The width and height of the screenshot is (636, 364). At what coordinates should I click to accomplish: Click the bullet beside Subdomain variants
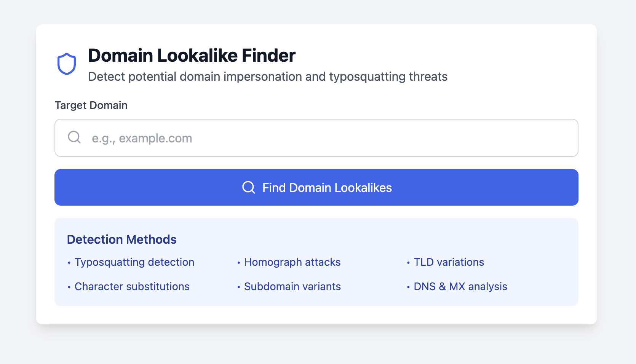(238, 287)
